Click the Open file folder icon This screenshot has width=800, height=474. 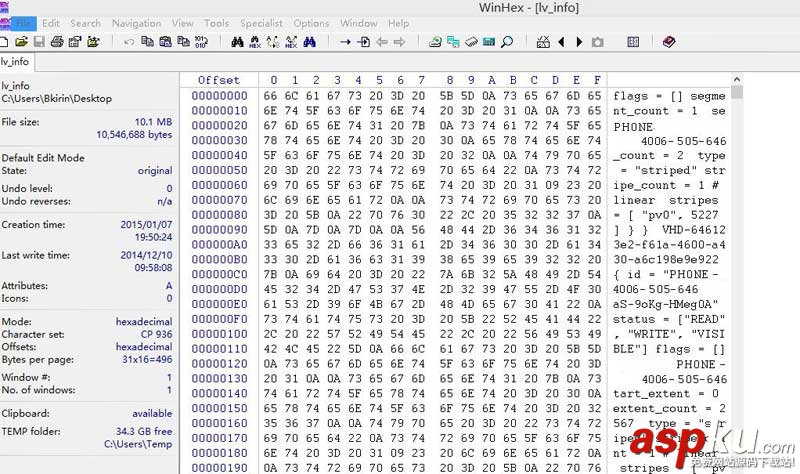(21, 42)
